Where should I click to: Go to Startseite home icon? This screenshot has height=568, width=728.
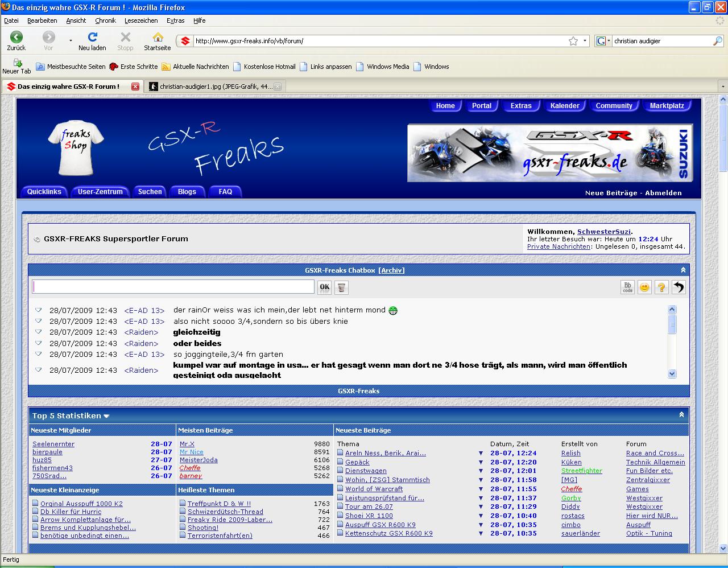[x=158, y=38]
